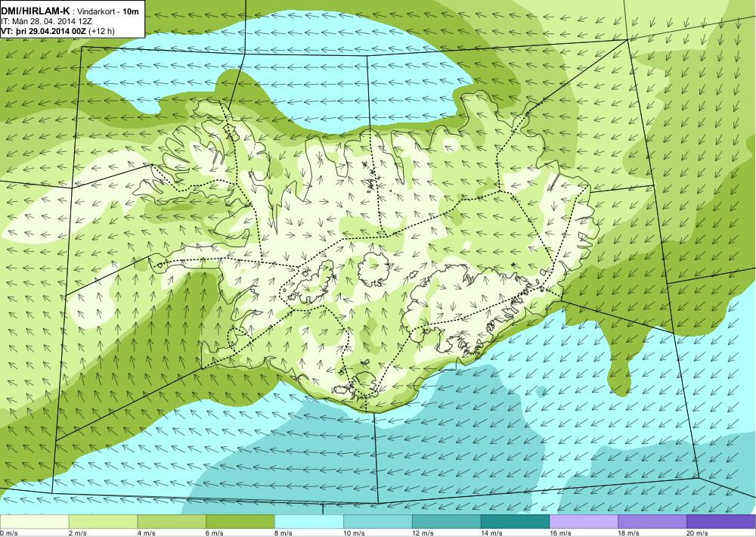Click the legend swatch between 2 and 4 m/s
The height and width of the screenshot is (537, 756).
tap(103, 522)
